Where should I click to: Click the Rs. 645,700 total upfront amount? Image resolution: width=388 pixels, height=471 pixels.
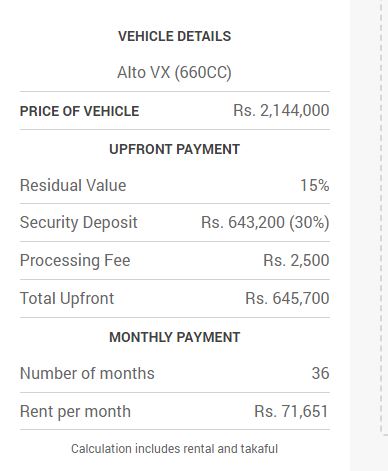(287, 298)
